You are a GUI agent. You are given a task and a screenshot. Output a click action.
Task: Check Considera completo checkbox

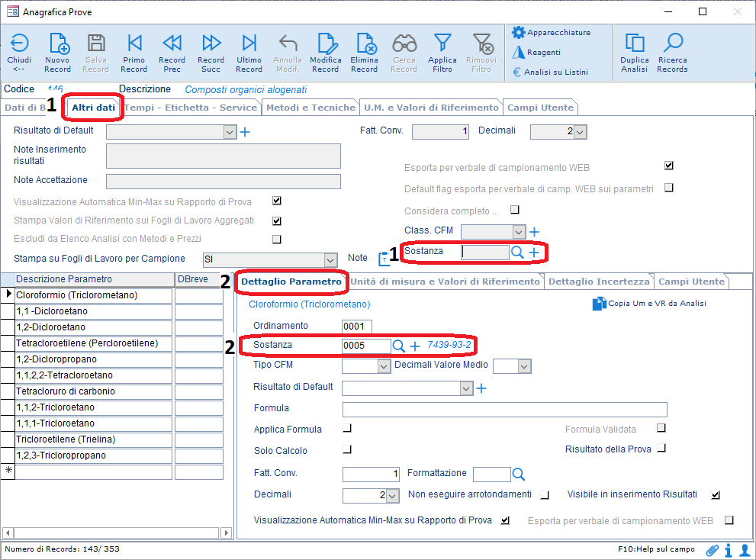click(x=515, y=209)
